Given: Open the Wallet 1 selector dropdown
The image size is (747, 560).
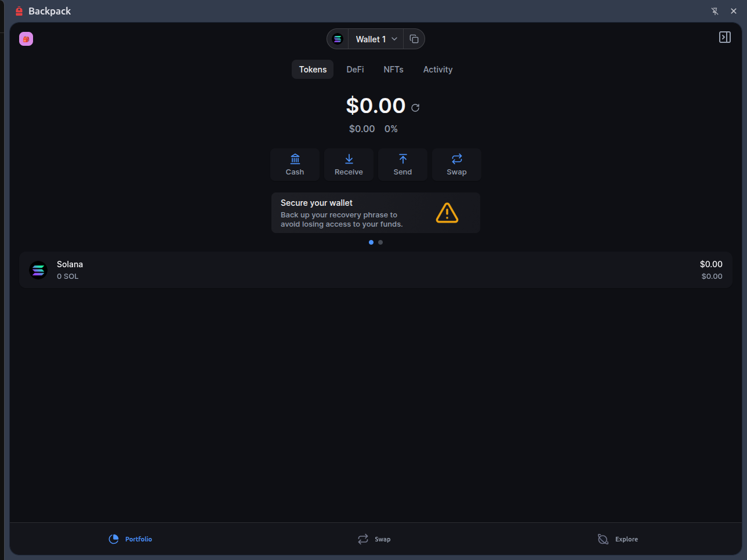Looking at the screenshot, I should [x=376, y=39].
